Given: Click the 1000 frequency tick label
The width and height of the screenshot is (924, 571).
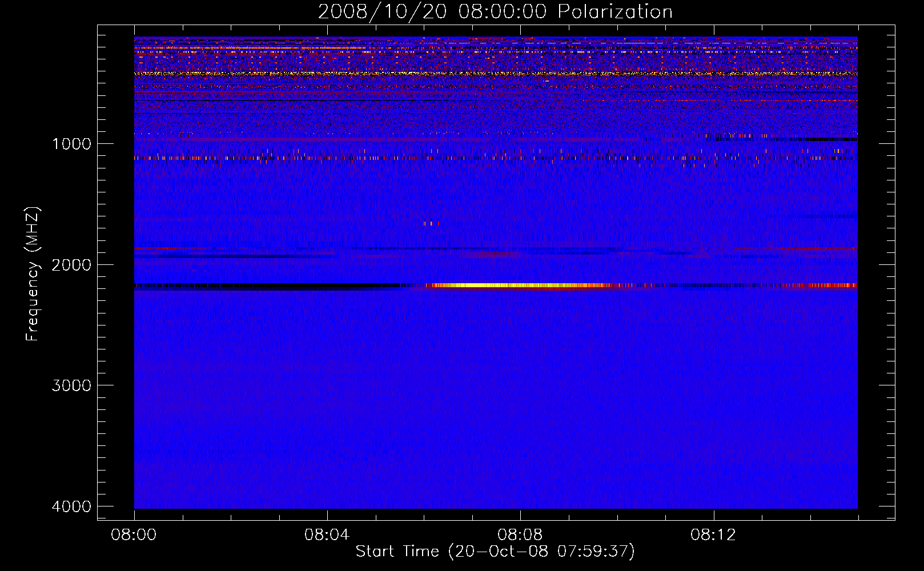Looking at the screenshot, I should coord(71,144).
